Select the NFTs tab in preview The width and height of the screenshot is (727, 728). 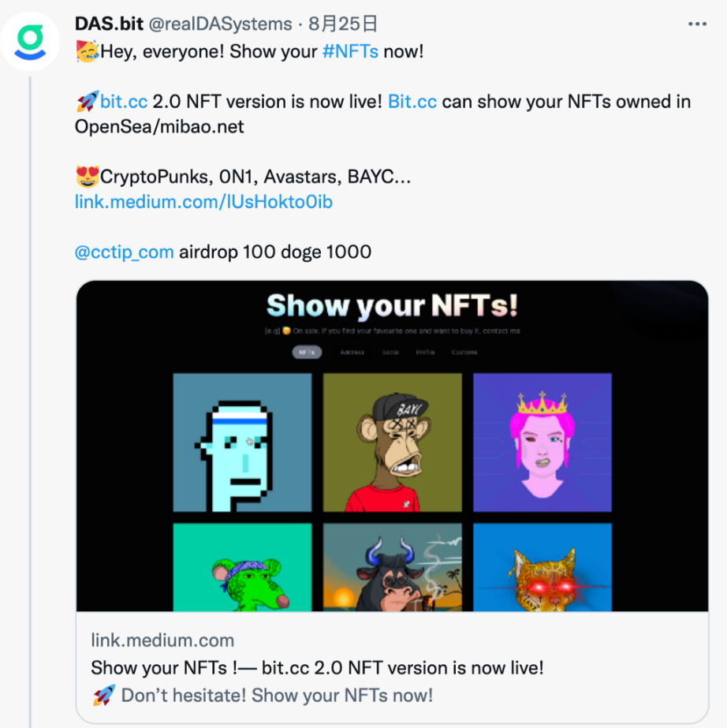307,353
